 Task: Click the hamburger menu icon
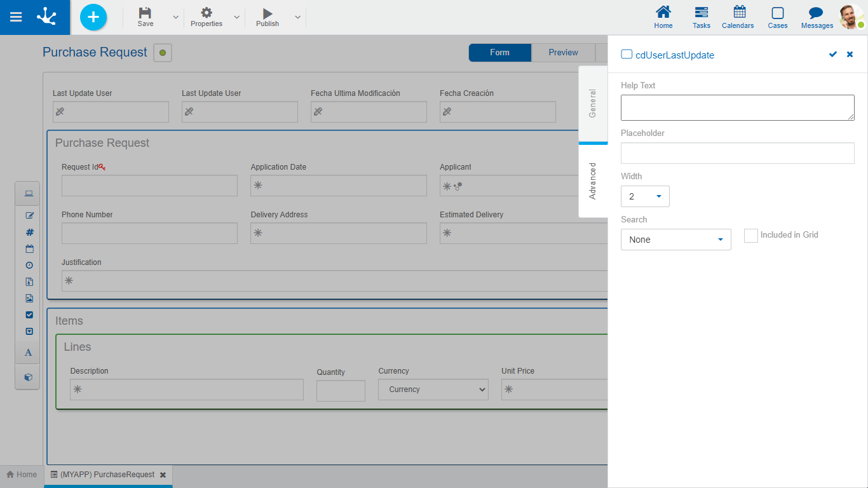coord(16,17)
